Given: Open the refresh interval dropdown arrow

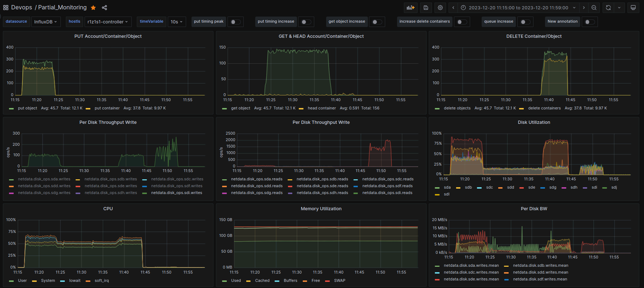Looking at the screenshot, I should coord(619,8).
